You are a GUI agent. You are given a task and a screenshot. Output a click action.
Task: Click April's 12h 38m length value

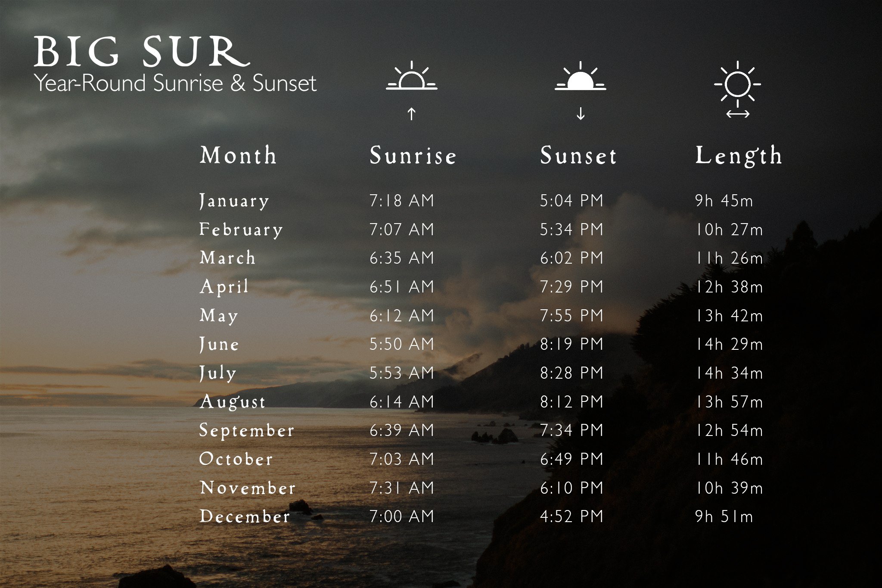click(729, 287)
